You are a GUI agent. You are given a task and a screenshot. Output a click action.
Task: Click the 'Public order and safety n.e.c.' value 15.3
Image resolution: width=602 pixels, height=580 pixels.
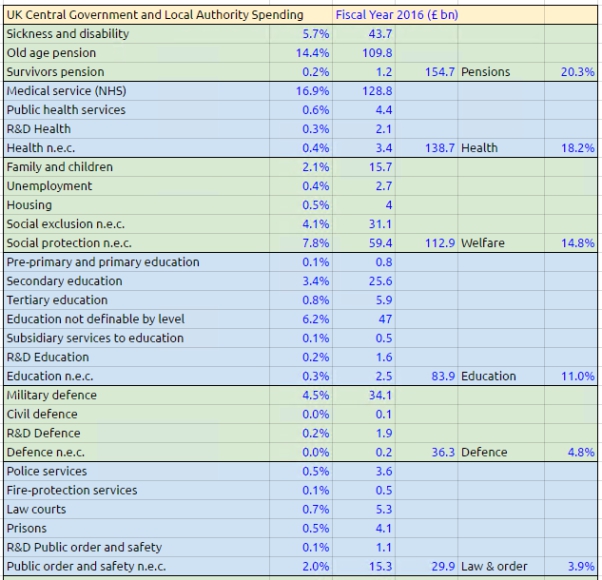pos(364,566)
